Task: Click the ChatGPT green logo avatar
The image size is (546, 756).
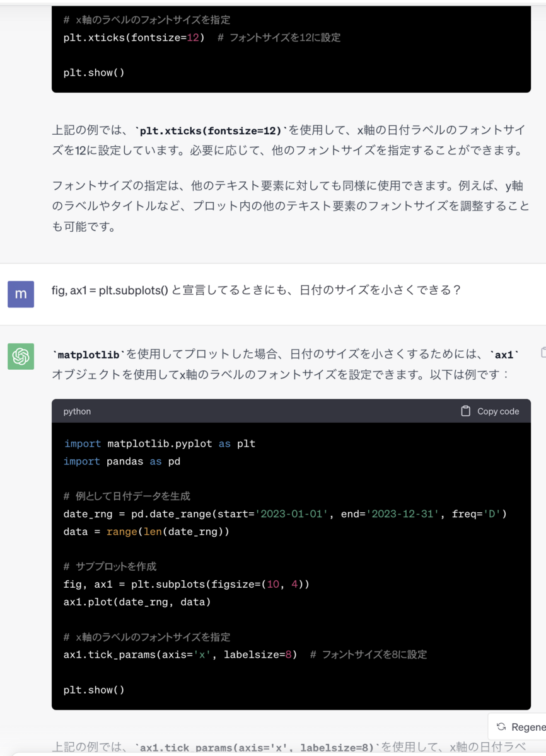Action: coord(20,356)
